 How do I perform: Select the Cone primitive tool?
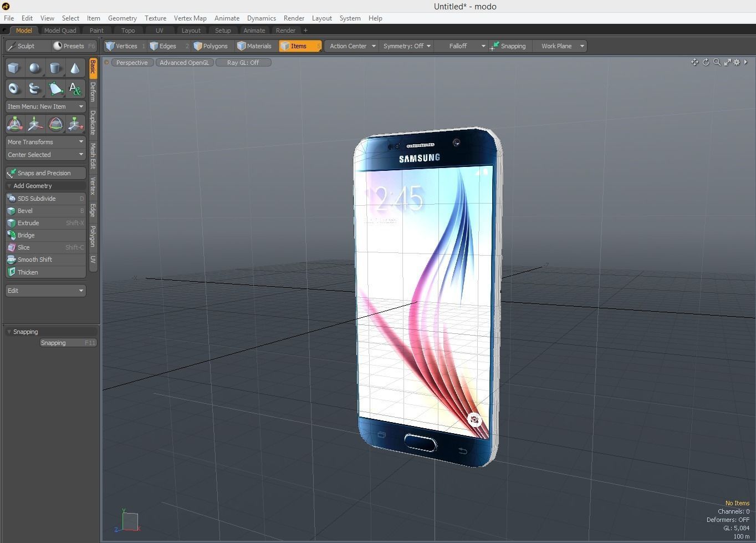(75, 68)
